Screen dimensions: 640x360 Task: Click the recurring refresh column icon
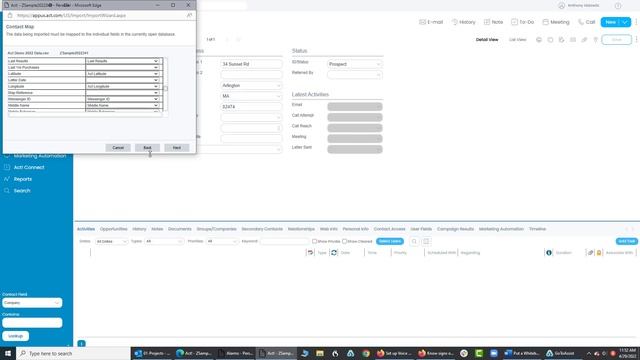[x=334, y=253]
